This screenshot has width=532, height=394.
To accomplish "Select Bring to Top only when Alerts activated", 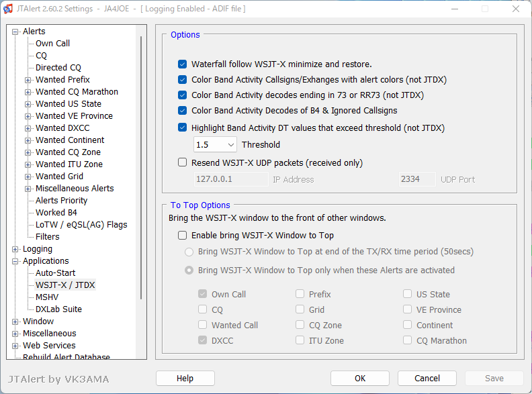I will (189, 270).
